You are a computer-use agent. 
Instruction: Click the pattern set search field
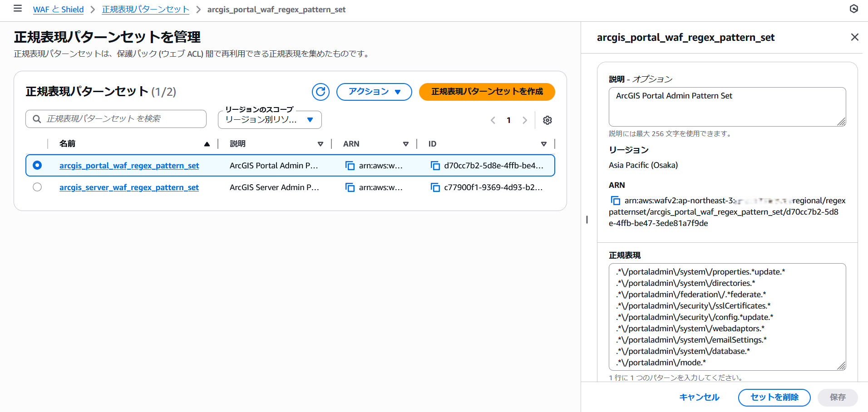coord(116,119)
